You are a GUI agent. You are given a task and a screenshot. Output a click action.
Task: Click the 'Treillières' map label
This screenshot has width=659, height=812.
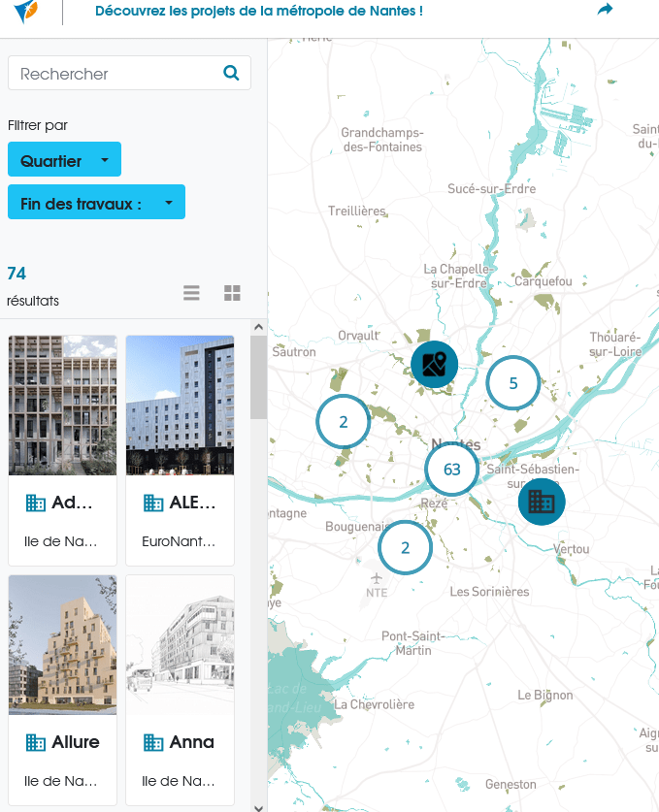point(357,211)
